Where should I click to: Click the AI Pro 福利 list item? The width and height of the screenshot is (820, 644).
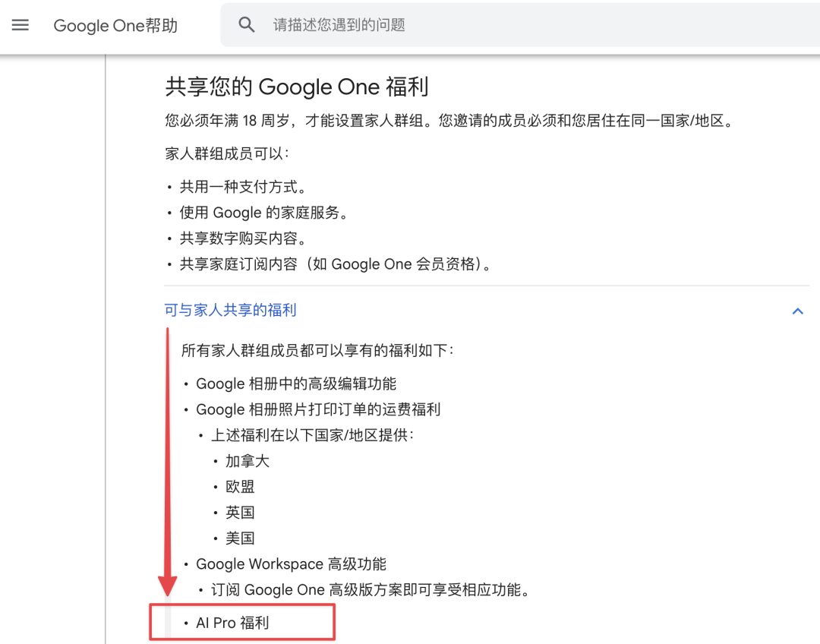232,623
